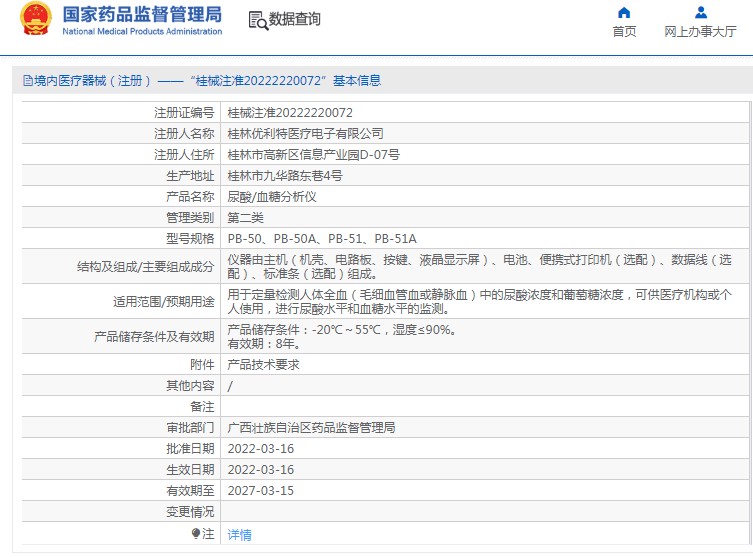Select product name 尿酸/血糖分析仪

point(272,197)
